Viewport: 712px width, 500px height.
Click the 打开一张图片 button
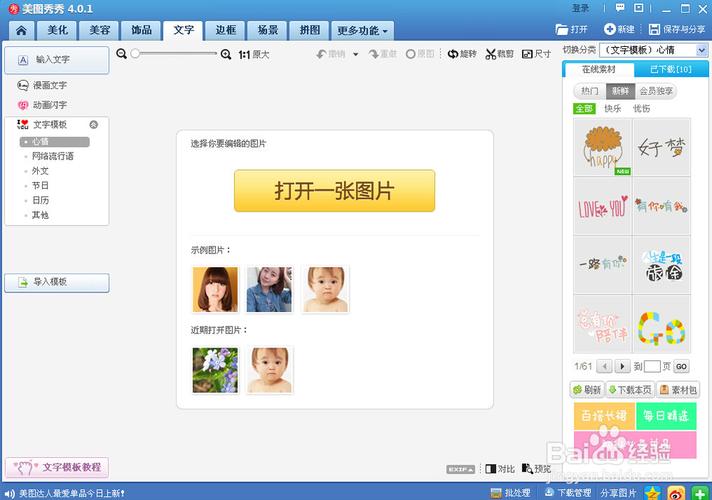point(335,191)
